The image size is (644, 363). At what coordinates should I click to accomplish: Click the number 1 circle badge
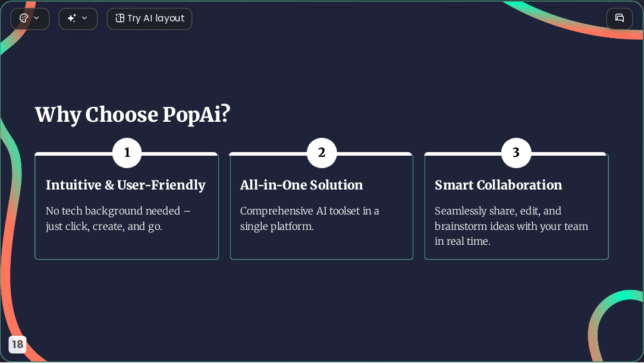(x=127, y=153)
